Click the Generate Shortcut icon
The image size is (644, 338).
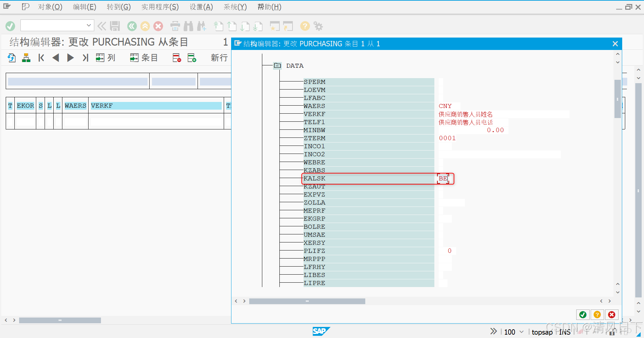[x=288, y=26]
